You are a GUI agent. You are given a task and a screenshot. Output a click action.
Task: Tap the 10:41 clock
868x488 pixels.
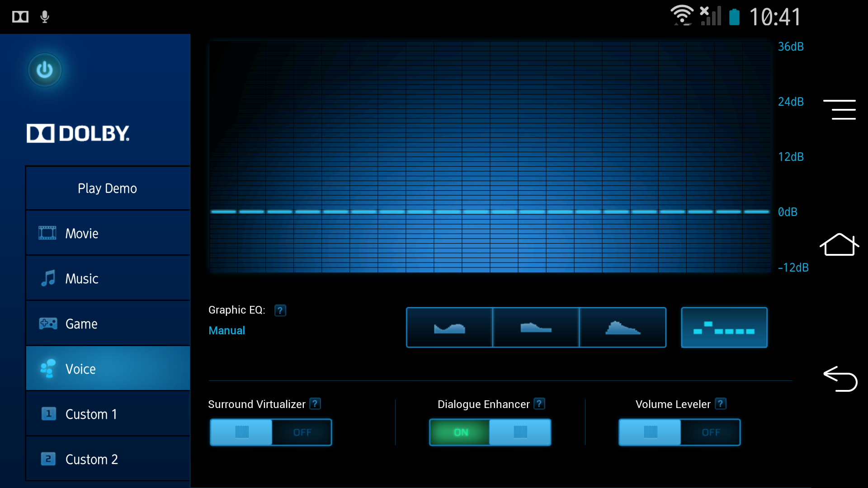tap(775, 17)
